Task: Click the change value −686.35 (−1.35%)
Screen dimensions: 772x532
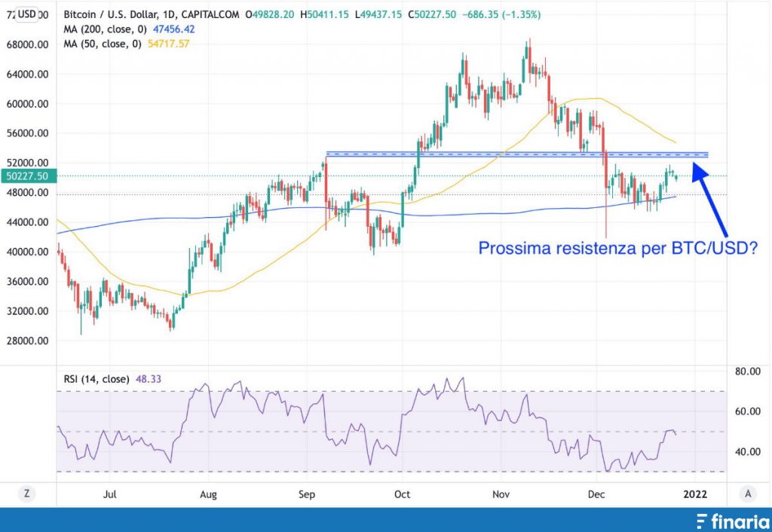Action: (501, 15)
